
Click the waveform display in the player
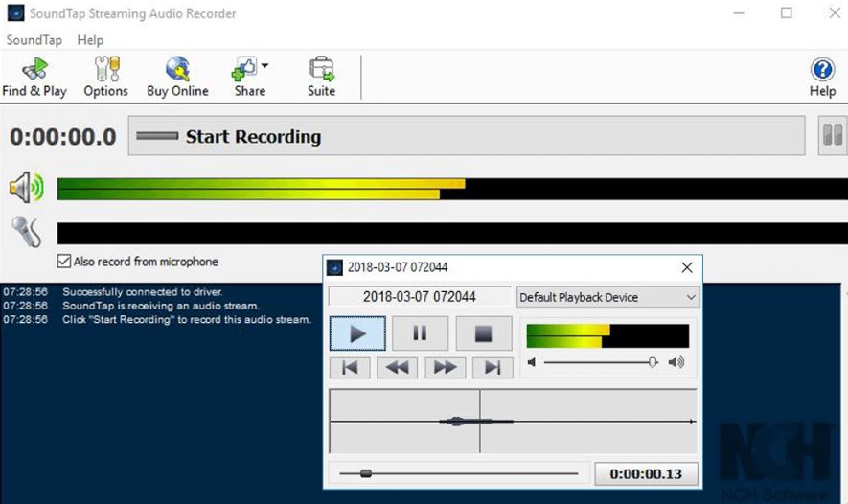tap(513, 421)
